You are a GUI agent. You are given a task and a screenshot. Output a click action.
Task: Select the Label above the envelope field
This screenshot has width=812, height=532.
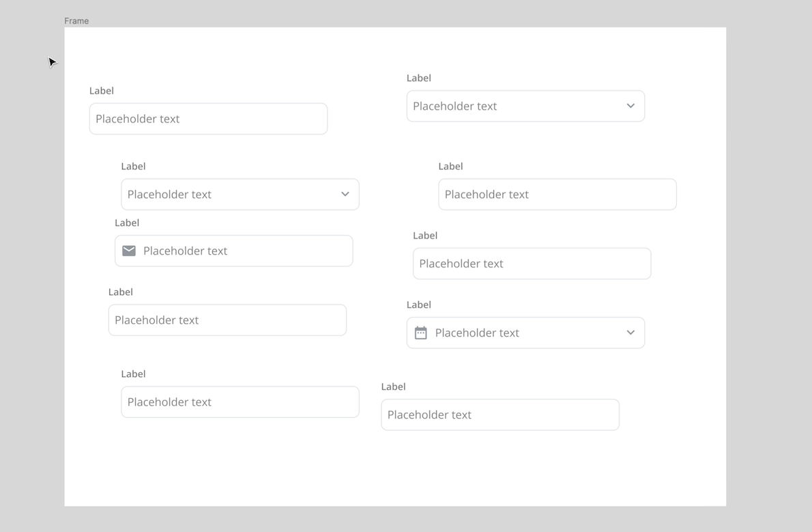[x=127, y=223]
